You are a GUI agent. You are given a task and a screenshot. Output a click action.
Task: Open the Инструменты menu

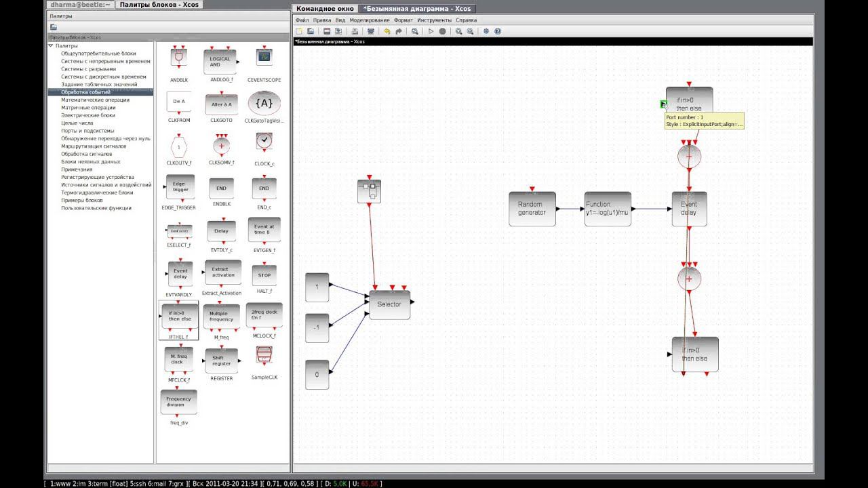click(434, 20)
